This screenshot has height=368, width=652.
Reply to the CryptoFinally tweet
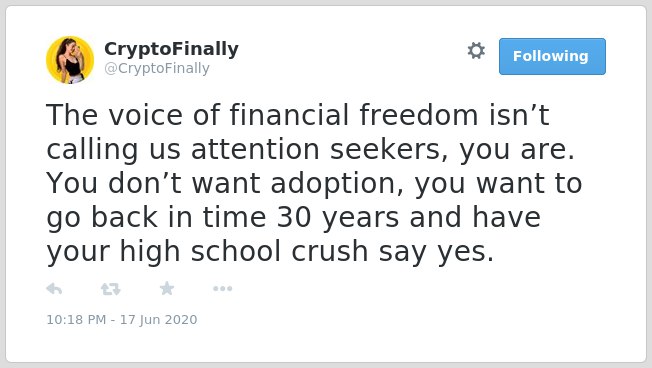54,289
